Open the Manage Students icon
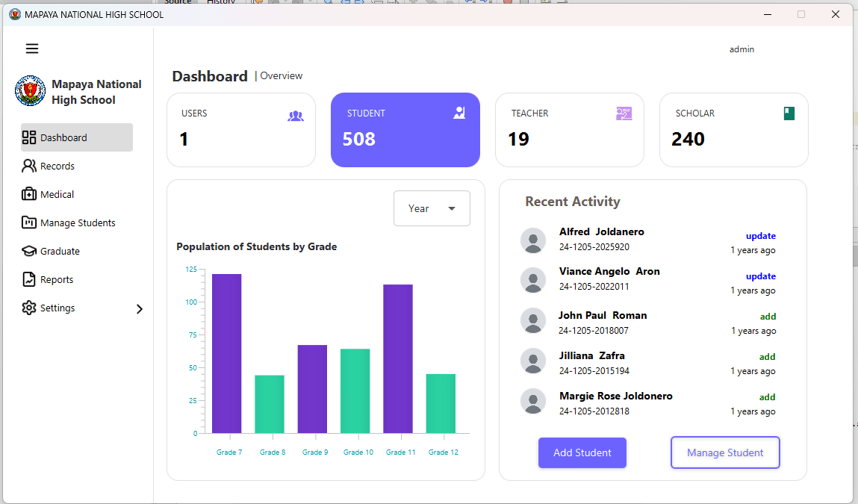Viewport: 858px width, 504px height. click(x=28, y=223)
